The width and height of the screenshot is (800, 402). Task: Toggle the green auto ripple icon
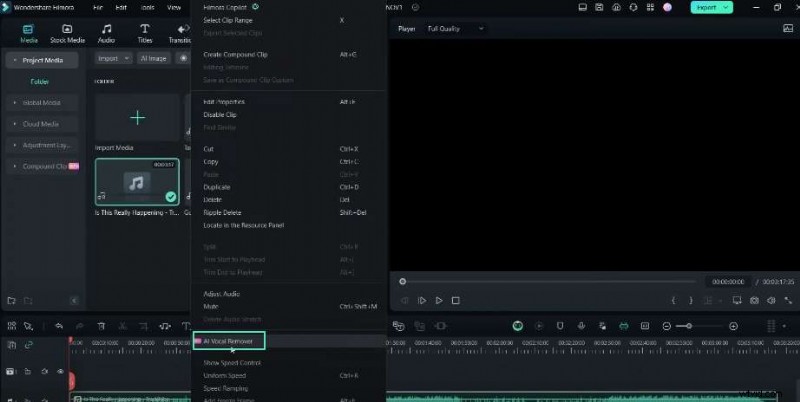[623, 326]
